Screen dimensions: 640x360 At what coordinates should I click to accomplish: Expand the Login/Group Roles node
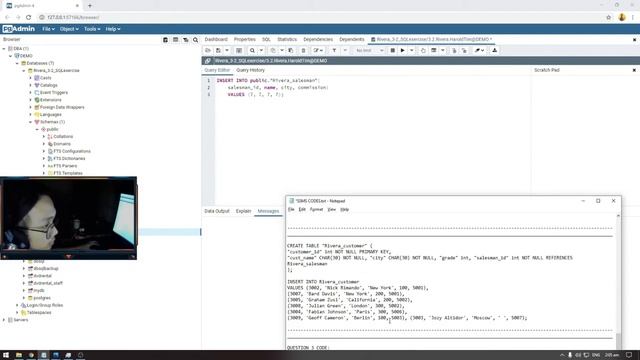pyautogui.click(x=17, y=305)
